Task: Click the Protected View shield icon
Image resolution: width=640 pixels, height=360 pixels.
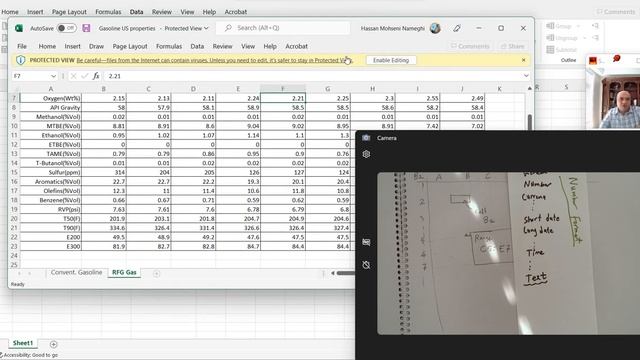Action: coord(20,60)
